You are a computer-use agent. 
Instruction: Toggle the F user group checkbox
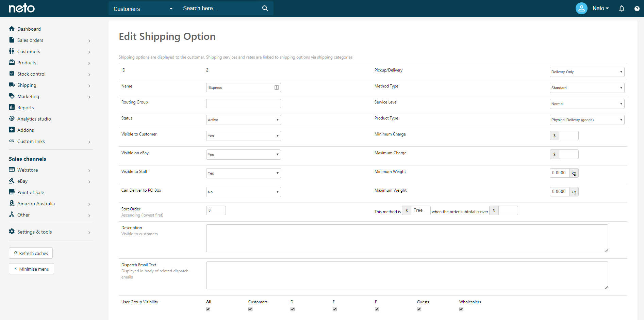pos(377,309)
